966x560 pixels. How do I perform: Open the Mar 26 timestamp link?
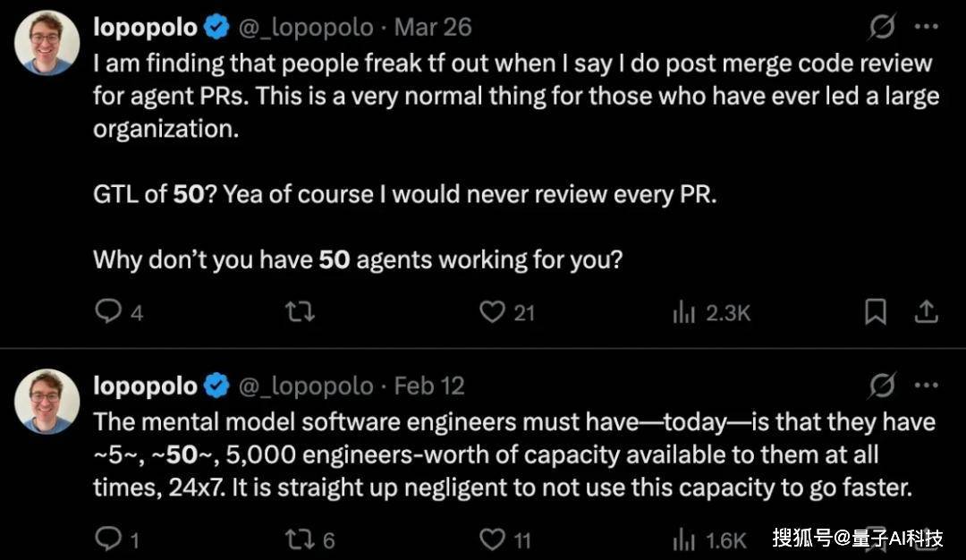click(433, 28)
